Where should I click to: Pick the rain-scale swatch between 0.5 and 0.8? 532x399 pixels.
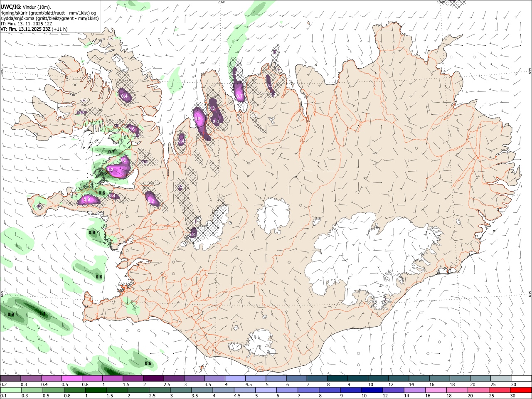[53, 390]
